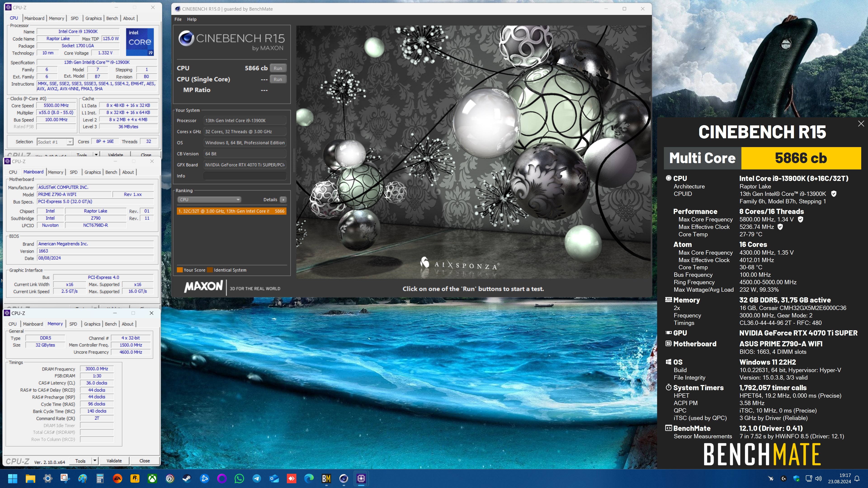This screenshot has width=868, height=488.
Task: Open Cinebench Help menu
Action: point(192,19)
